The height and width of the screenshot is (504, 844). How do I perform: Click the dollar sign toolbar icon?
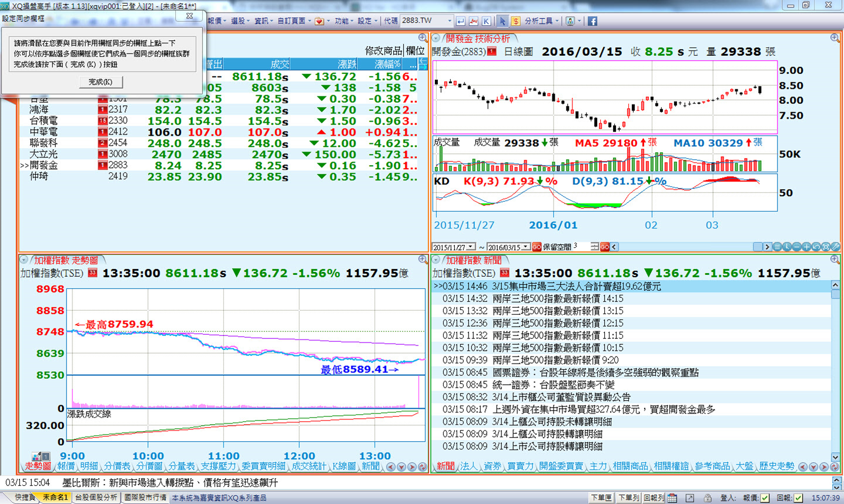pos(515,21)
